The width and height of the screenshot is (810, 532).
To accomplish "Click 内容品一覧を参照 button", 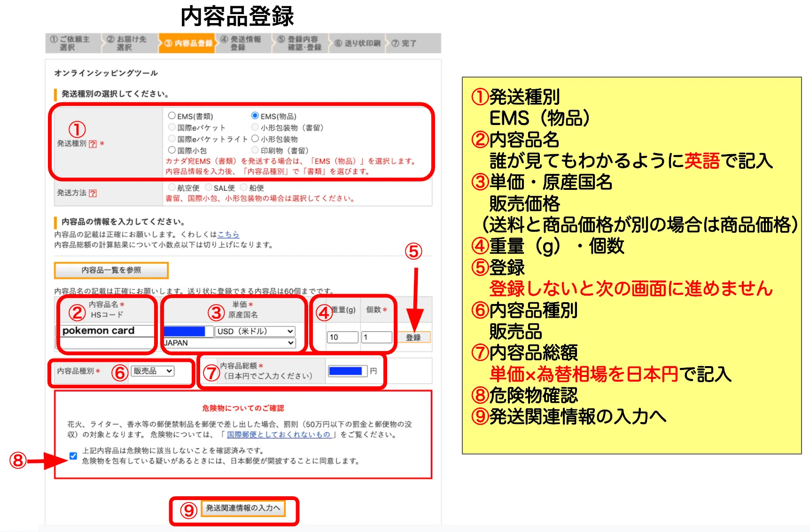I will (x=111, y=270).
